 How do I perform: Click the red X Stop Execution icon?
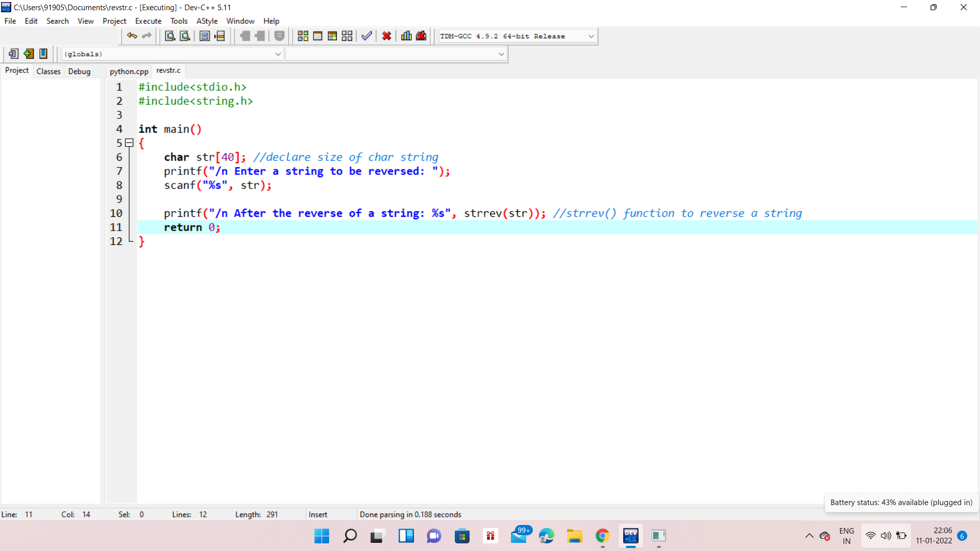coord(386,36)
